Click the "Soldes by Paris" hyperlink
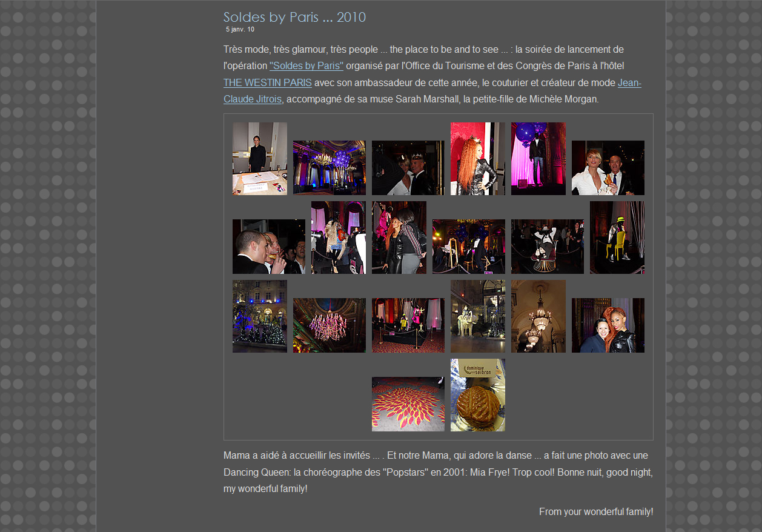762x532 pixels. (x=306, y=65)
